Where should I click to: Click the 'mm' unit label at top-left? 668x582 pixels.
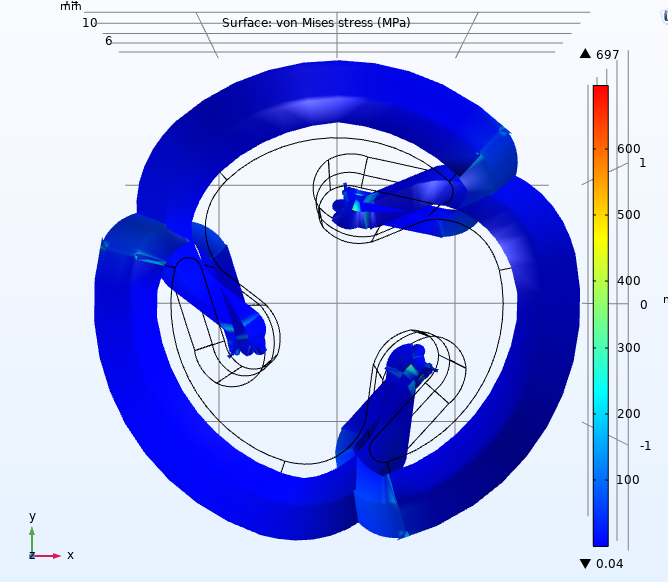click(70, 6)
